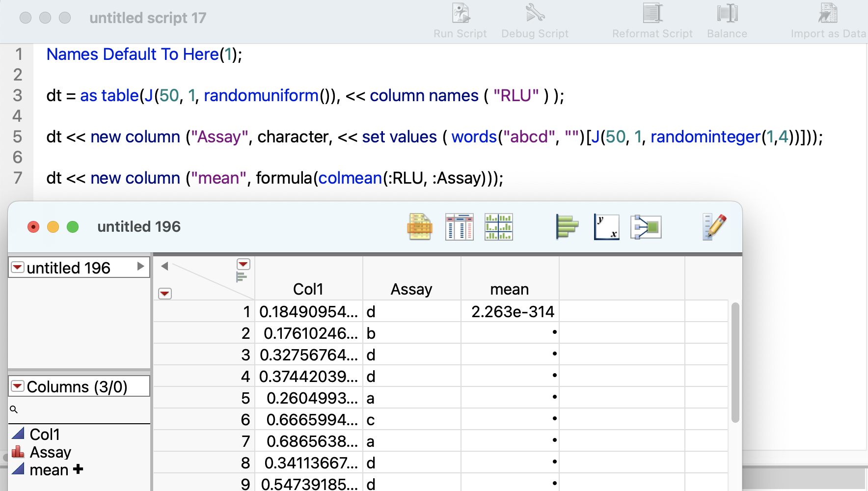Image resolution: width=868 pixels, height=491 pixels.
Task: Toggle mean column modeling type icon
Action: 18,469
